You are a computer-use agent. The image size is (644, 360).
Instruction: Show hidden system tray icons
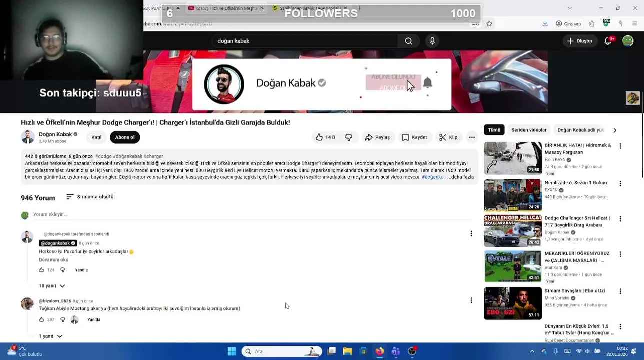(532, 351)
